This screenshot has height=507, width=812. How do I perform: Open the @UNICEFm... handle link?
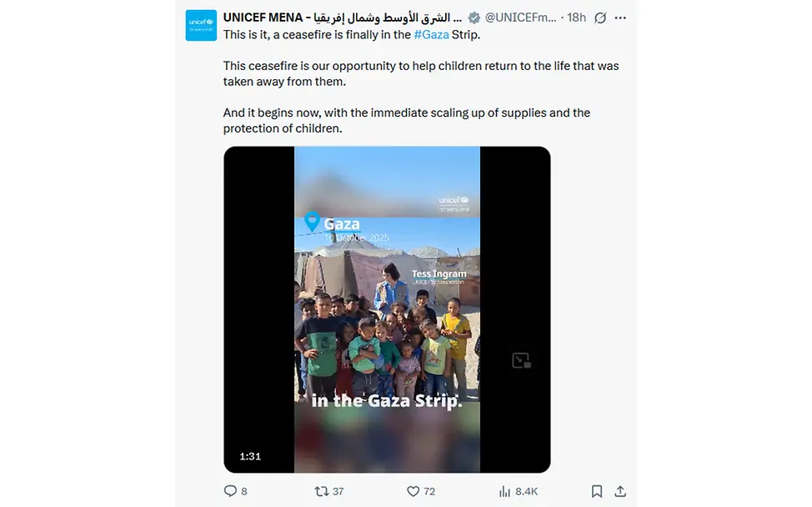pos(520,18)
